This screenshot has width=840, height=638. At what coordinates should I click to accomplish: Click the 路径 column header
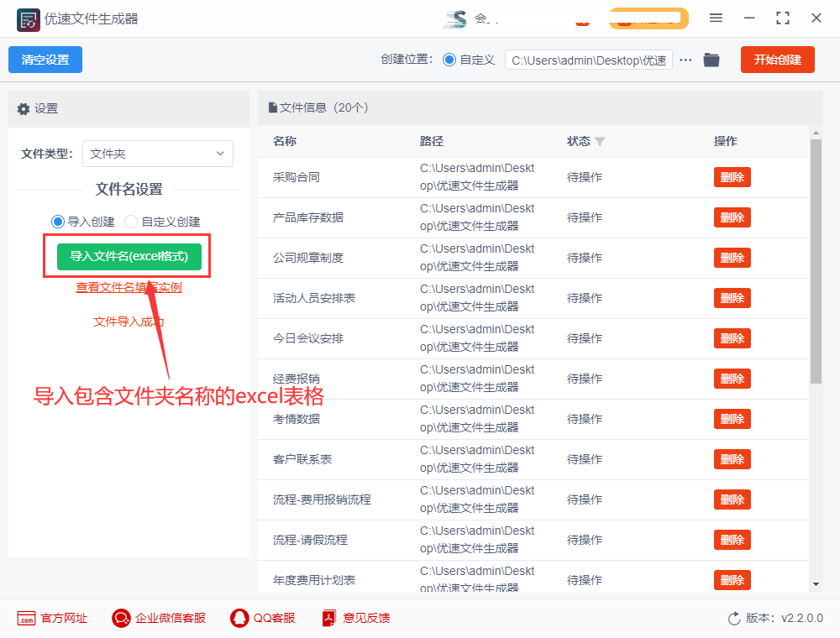[x=431, y=141]
